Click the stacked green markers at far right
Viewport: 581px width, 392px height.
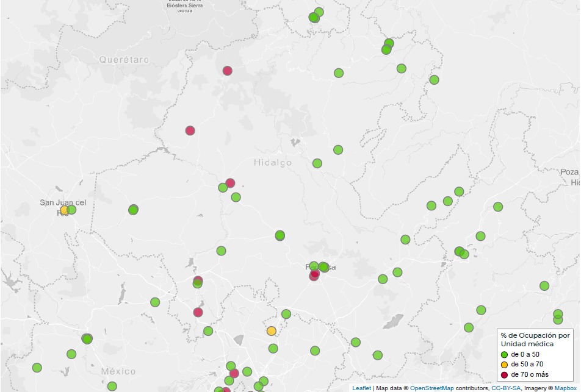coord(558,316)
